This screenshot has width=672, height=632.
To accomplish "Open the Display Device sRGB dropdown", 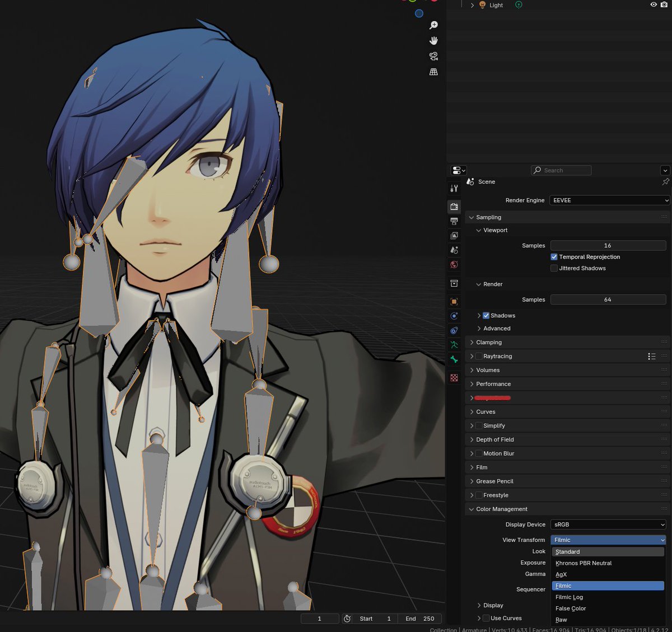I will (608, 525).
